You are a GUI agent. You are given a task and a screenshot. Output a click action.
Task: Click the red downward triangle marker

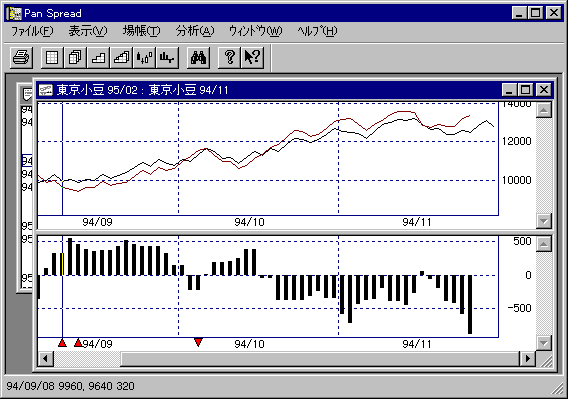coord(198,342)
